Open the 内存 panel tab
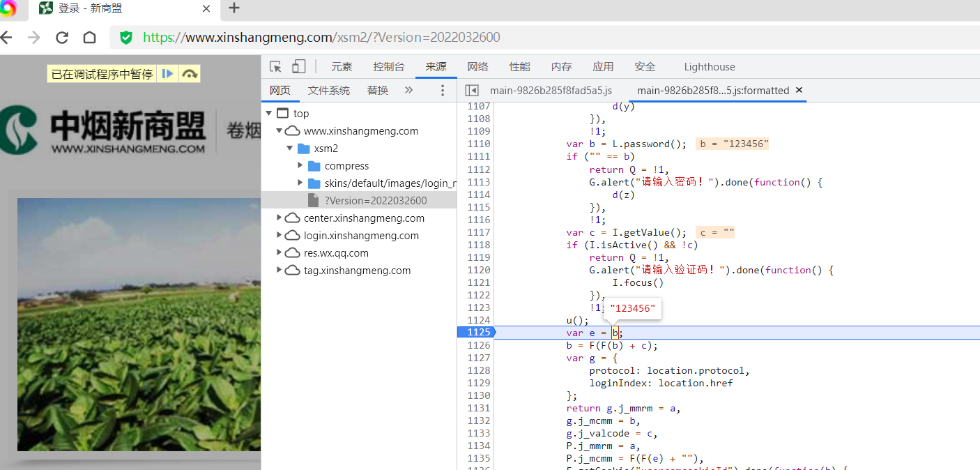Image resolution: width=980 pixels, height=470 pixels. (562, 67)
